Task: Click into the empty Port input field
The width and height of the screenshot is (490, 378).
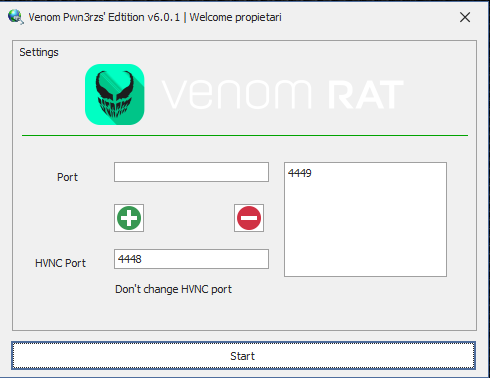Action: (191, 172)
